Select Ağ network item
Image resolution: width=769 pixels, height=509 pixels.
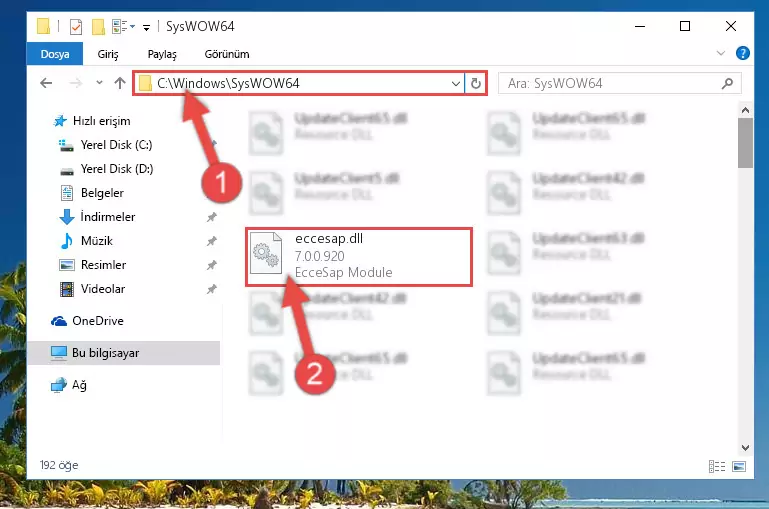[x=69, y=385]
